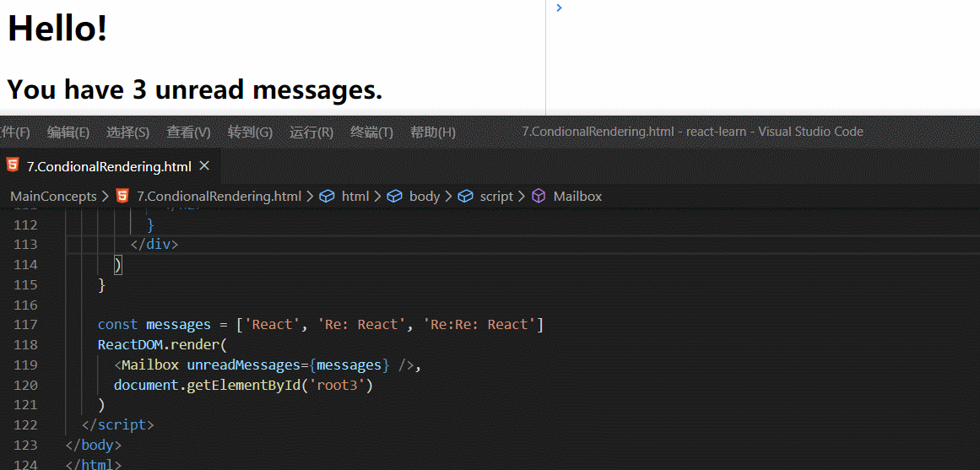Screen dimensions: 980x470
Task: Click MainConcepts in the breadcrumb
Action: 54,197
